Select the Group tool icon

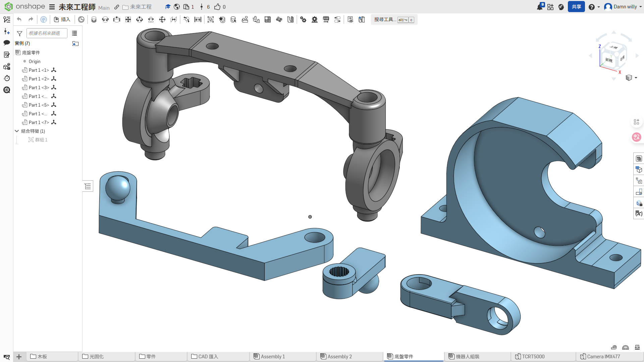click(211, 19)
